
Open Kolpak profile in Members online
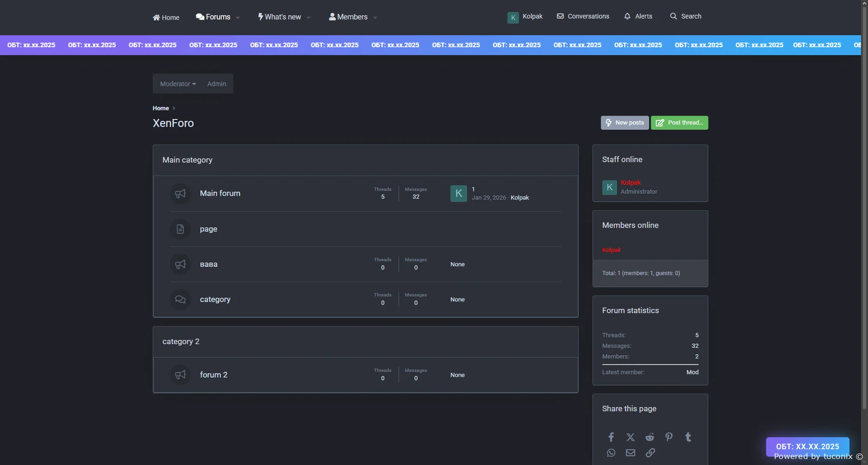pos(612,250)
